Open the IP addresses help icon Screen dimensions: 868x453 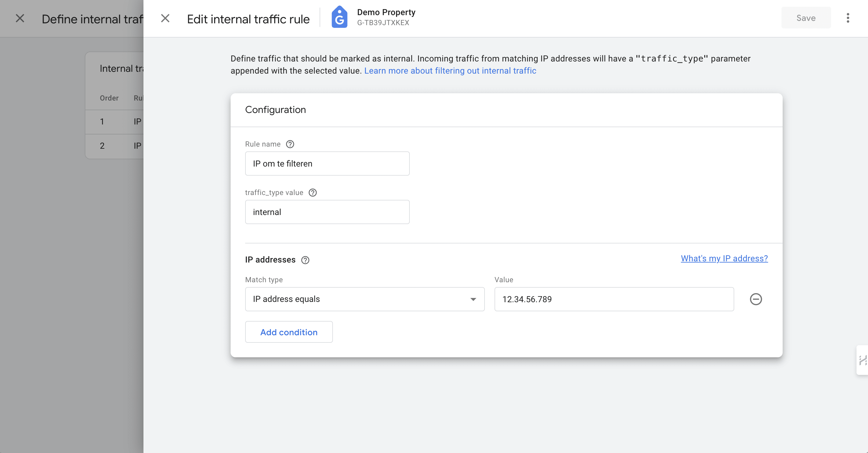pyautogui.click(x=305, y=260)
